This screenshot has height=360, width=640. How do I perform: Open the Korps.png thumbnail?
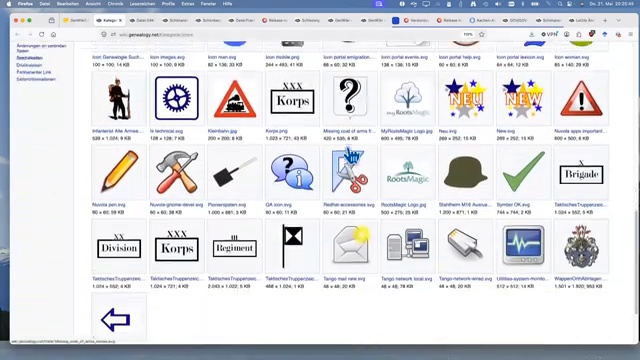pyautogui.click(x=293, y=98)
